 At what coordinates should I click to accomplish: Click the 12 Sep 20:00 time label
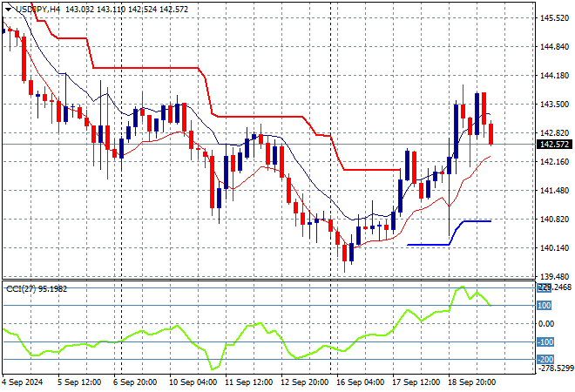(x=304, y=382)
